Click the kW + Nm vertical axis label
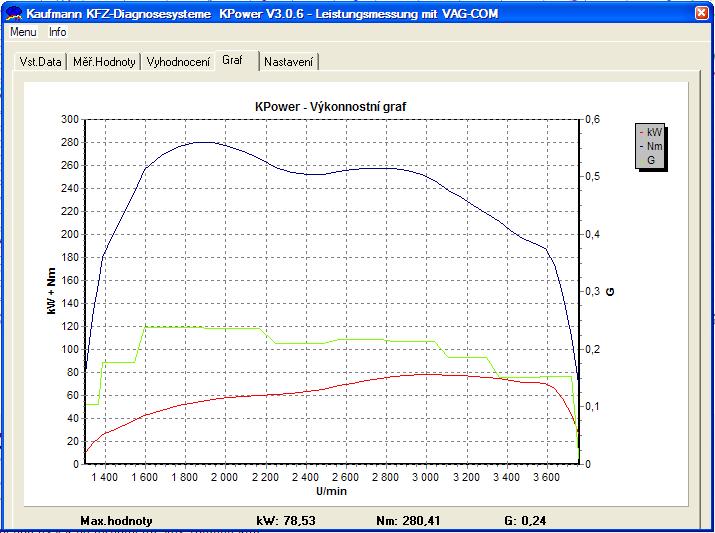Screen dimensions: 715x533 [x=51, y=291]
